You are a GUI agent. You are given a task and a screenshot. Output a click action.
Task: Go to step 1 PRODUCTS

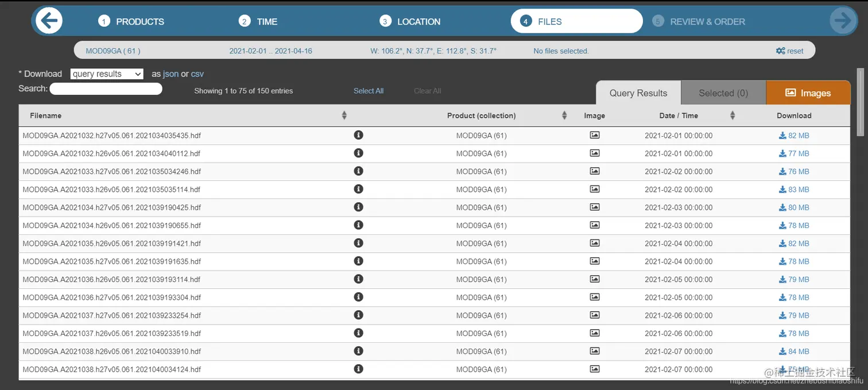(x=131, y=21)
